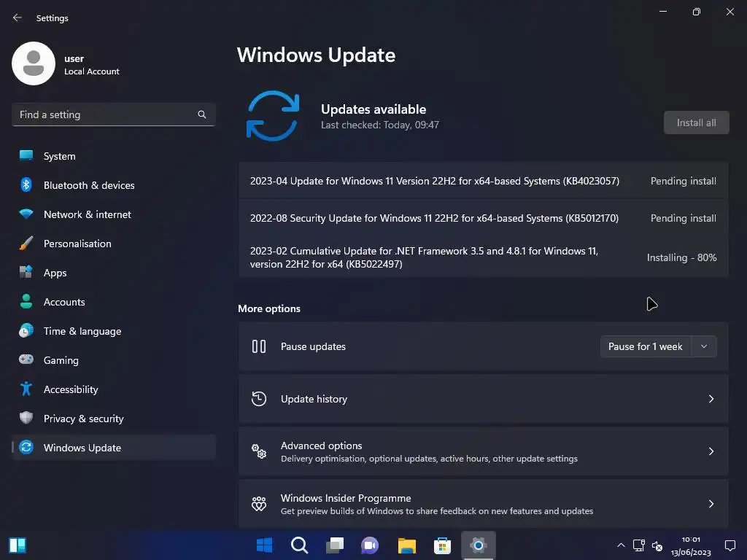This screenshot has width=747, height=560.
Task: Select System in the sidebar
Action: tap(113, 156)
